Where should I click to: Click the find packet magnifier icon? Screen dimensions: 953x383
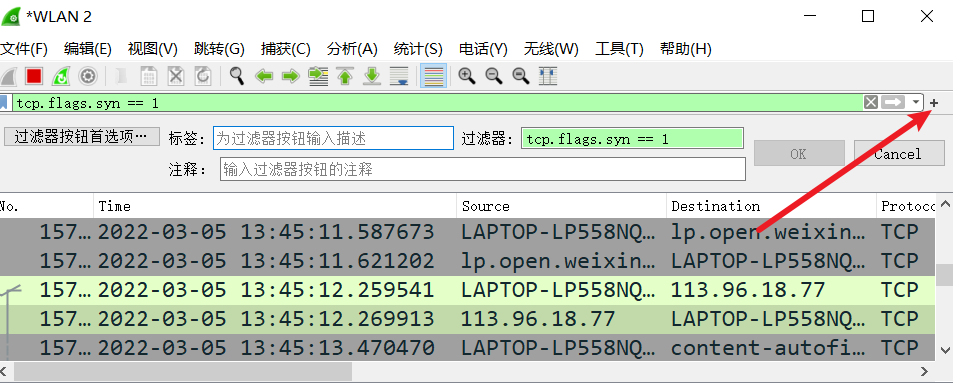(x=236, y=76)
